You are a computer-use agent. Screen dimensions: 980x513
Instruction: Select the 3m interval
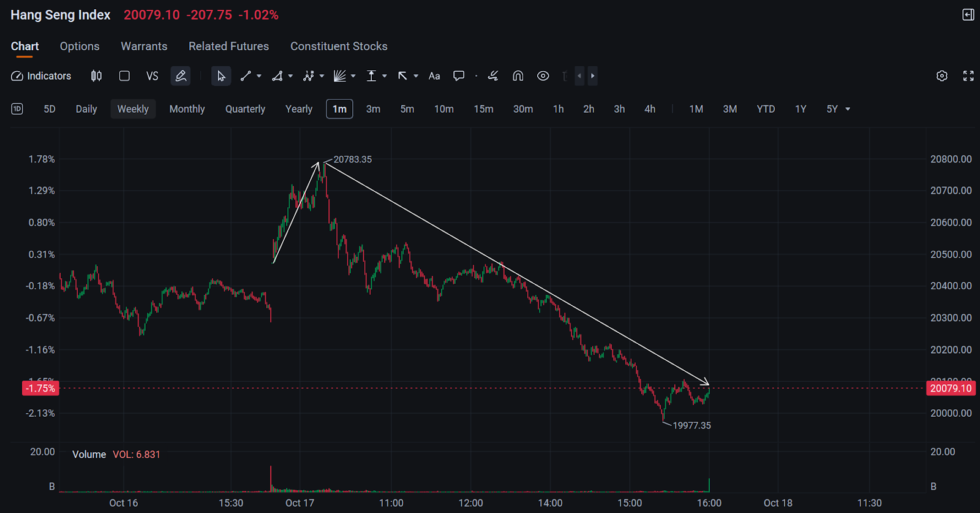pyautogui.click(x=373, y=109)
